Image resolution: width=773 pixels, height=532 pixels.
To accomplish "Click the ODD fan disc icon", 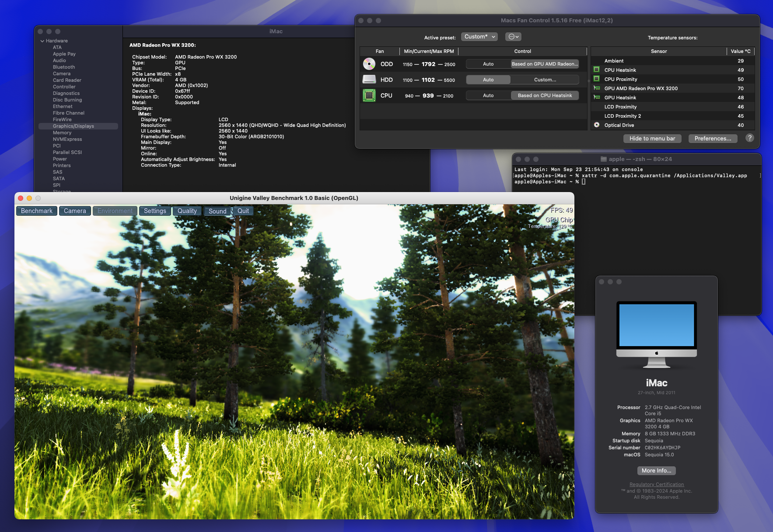I will click(x=369, y=64).
